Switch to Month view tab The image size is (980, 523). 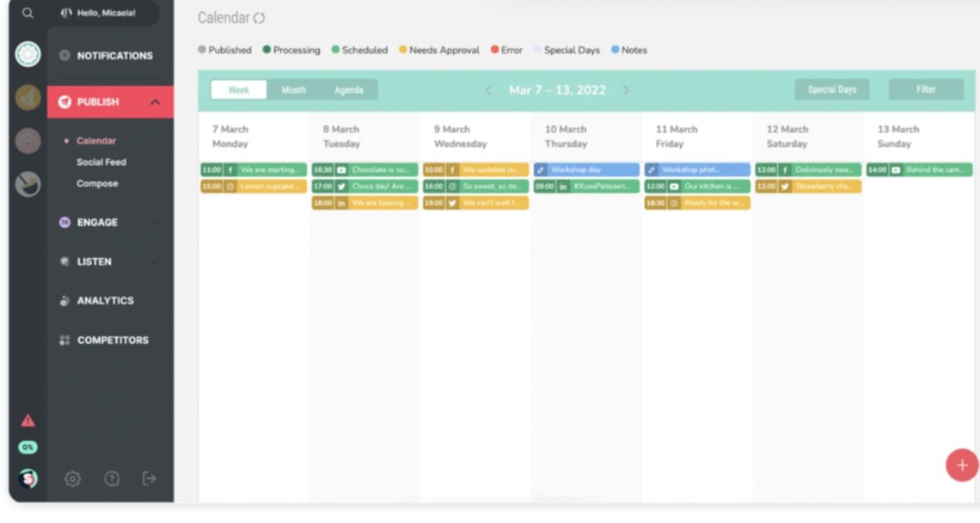[x=294, y=90]
